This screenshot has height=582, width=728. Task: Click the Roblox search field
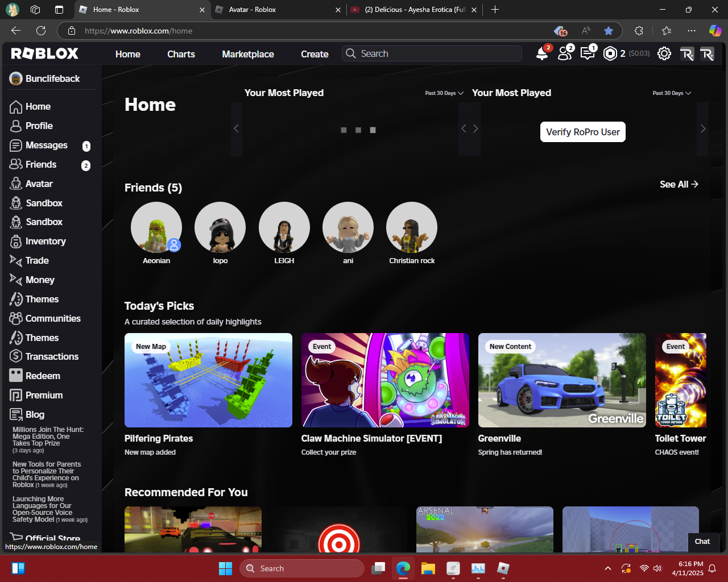pos(432,53)
